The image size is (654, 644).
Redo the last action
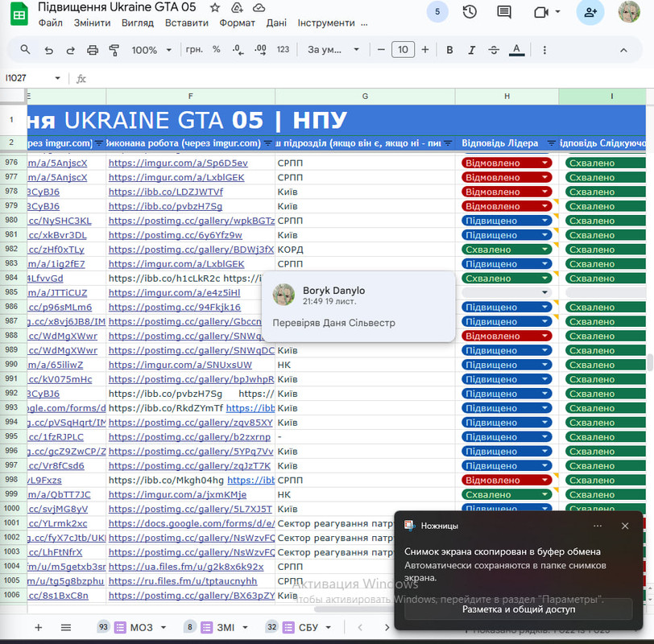[x=71, y=50]
